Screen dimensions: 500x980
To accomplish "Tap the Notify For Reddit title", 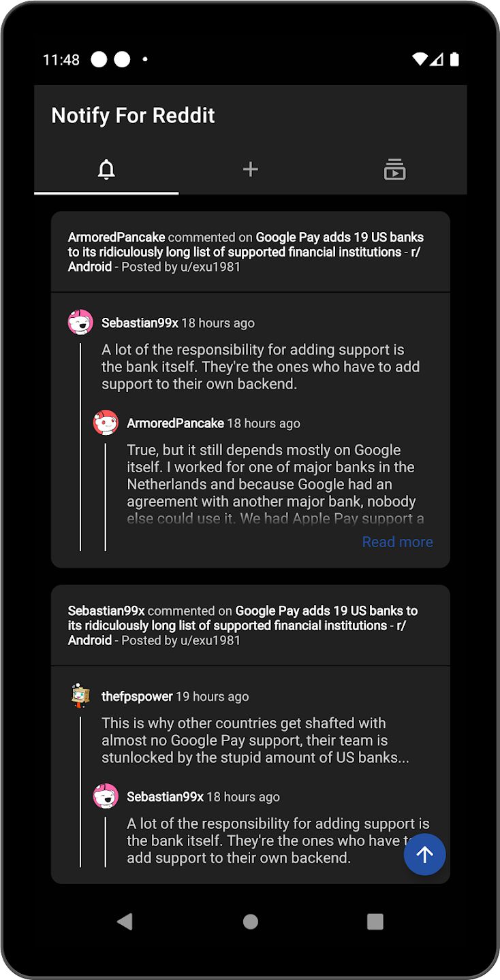I will [x=133, y=115].
